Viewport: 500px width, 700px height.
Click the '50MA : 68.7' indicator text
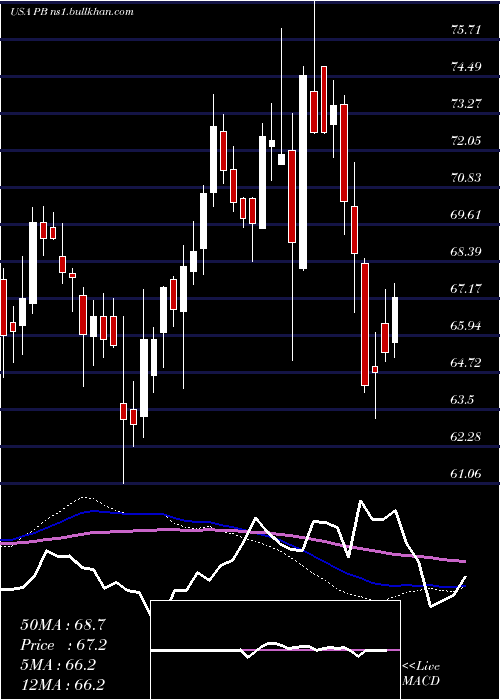[63, 625]
